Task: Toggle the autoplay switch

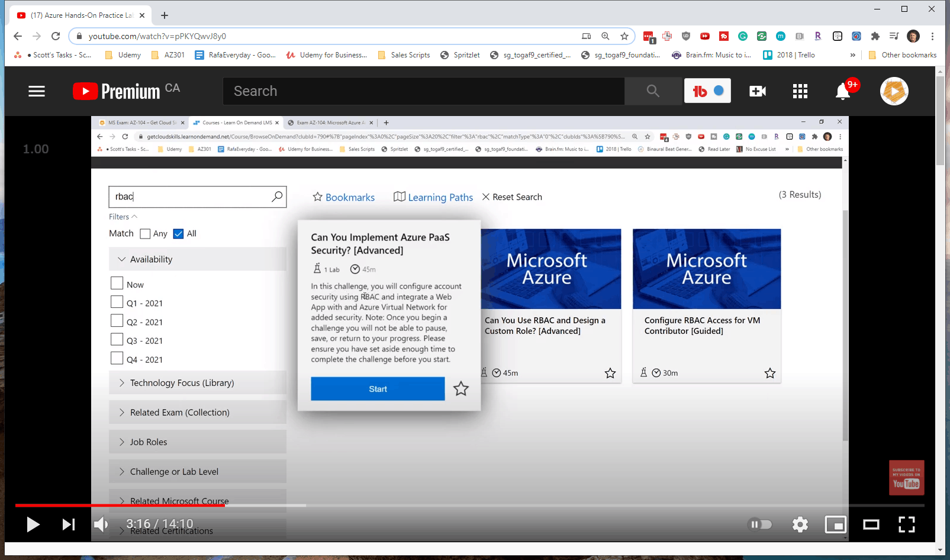Action: 761,524
